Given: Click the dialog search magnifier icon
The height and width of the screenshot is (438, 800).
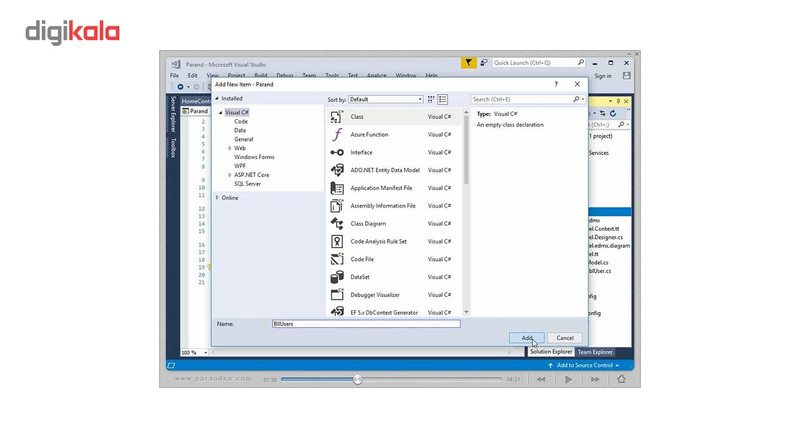Looking at the screenshot, I should pos(576,99).
